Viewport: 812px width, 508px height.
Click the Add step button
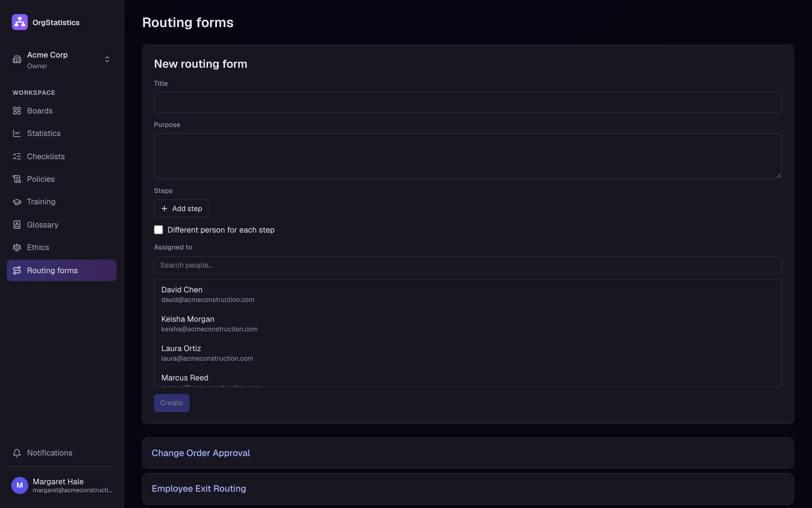pos(181,208)
